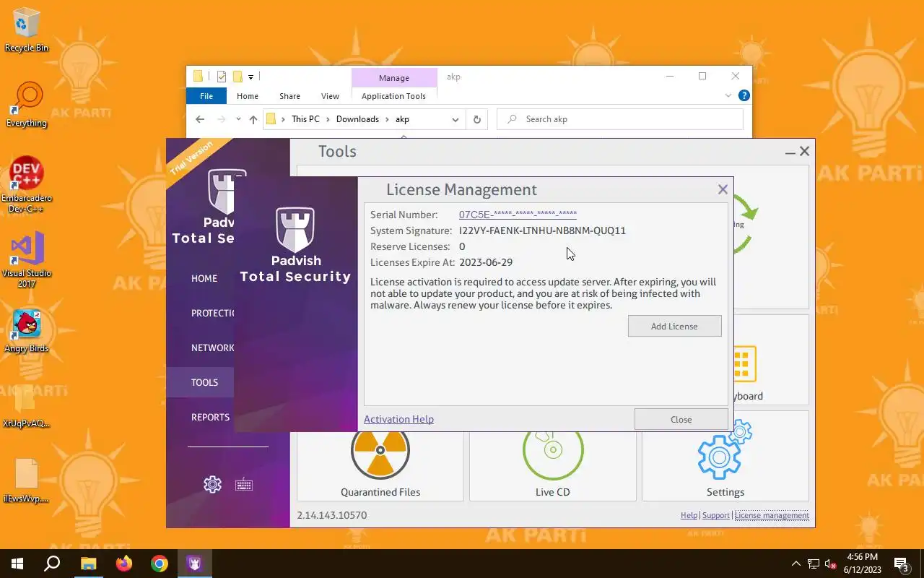Click the network tray icon
The width and height of the screenshot is (924, 578).
tap(814, 564)
